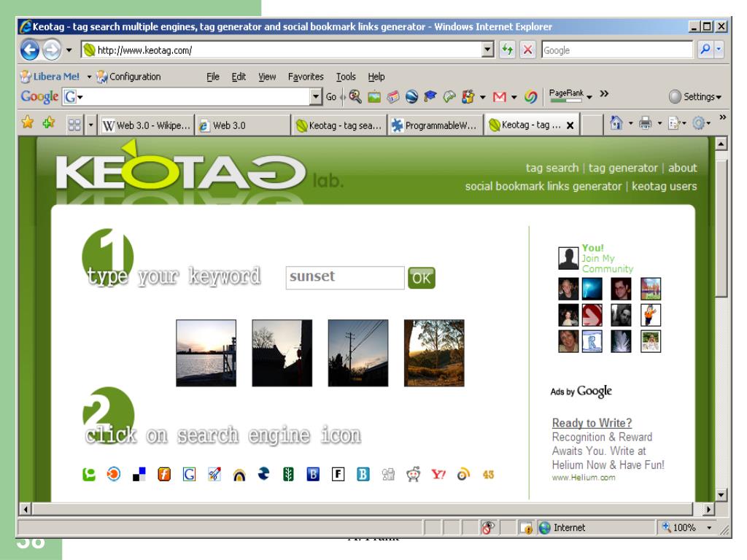747x560 pixels.
Task: Open the File menu
Action: click(213, 77)
